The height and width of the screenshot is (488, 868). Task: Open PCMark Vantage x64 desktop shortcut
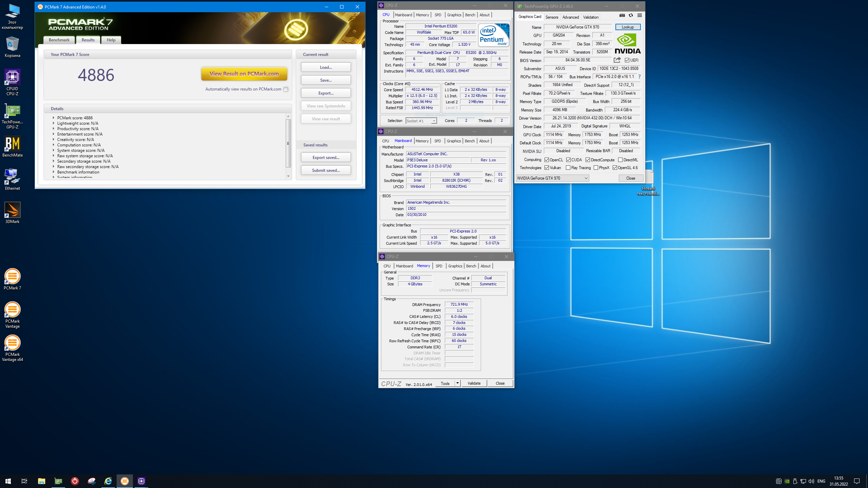12,348
